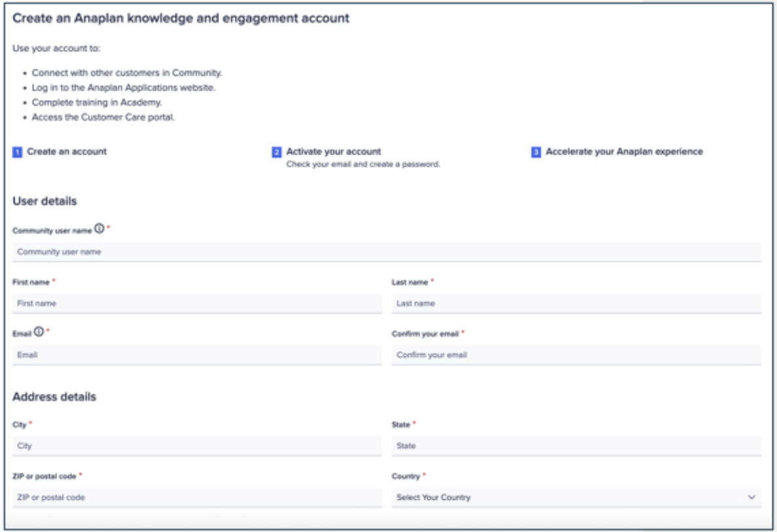Image resolution: width=777 pixels, height=532 pixels.
Task: Focus the City input field
Action: point(197,446)
